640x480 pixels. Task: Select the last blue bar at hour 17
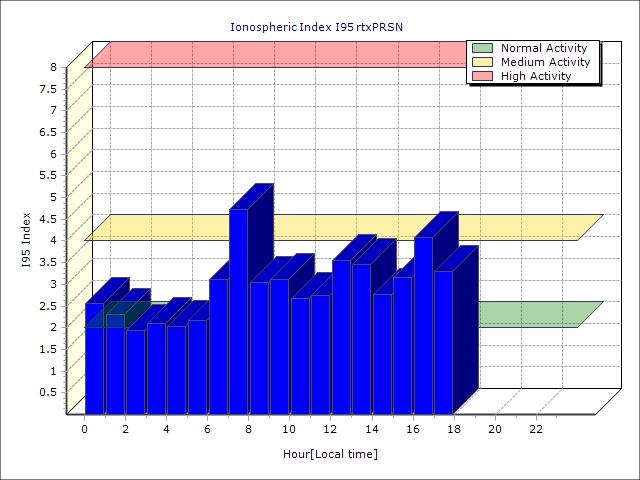(x=443, y=340)
